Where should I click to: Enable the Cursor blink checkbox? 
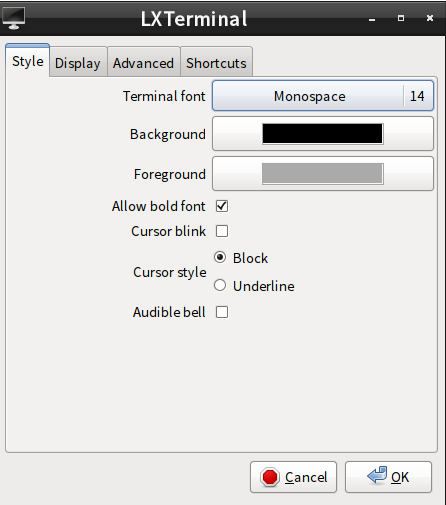pos(222,231)
